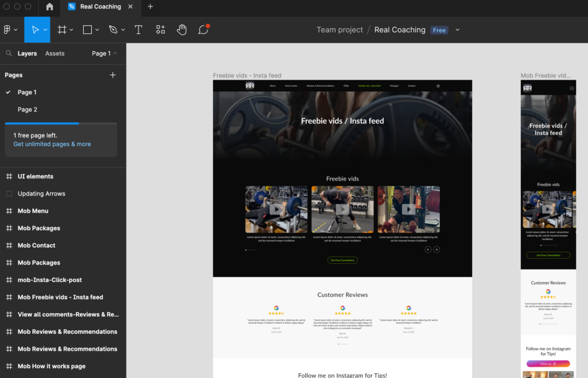Switch to the Assets tab

(55, 53)
